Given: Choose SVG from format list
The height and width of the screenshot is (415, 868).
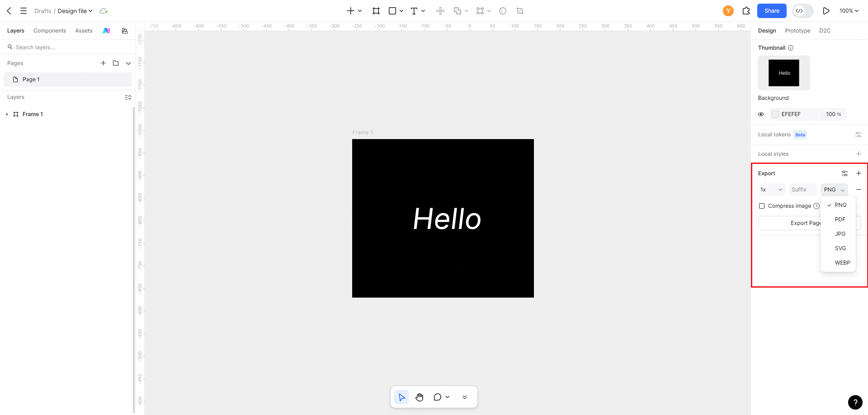Looking at the screenshot, I should 838,248.
